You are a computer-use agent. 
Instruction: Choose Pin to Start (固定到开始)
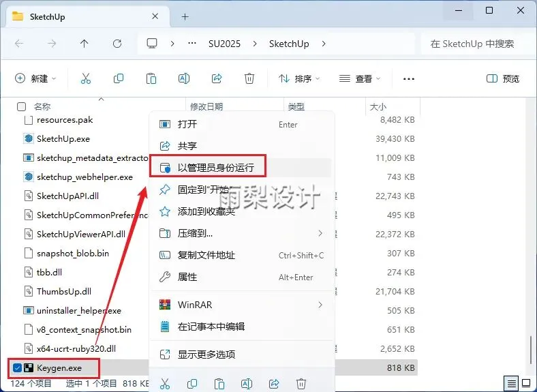point(241,190)
